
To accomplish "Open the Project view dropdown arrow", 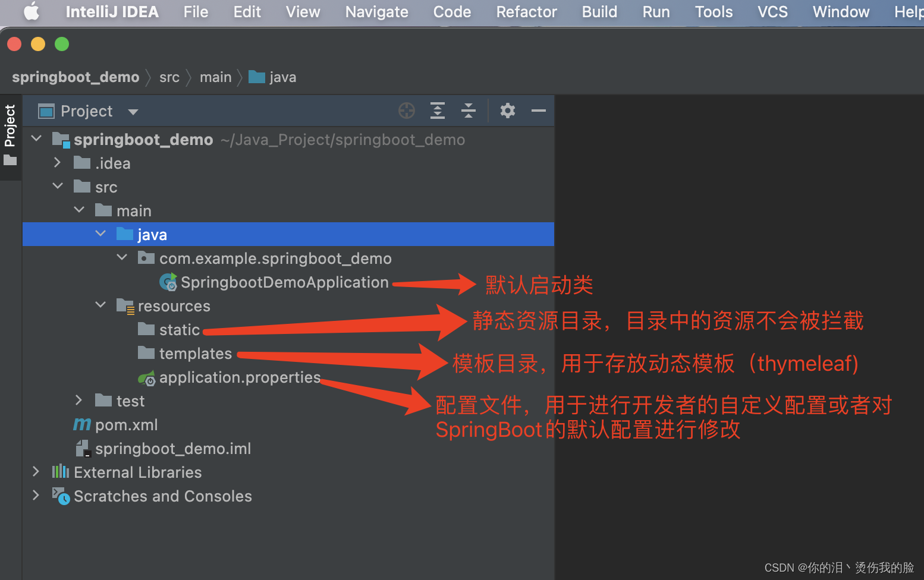I will pos(133,112).
